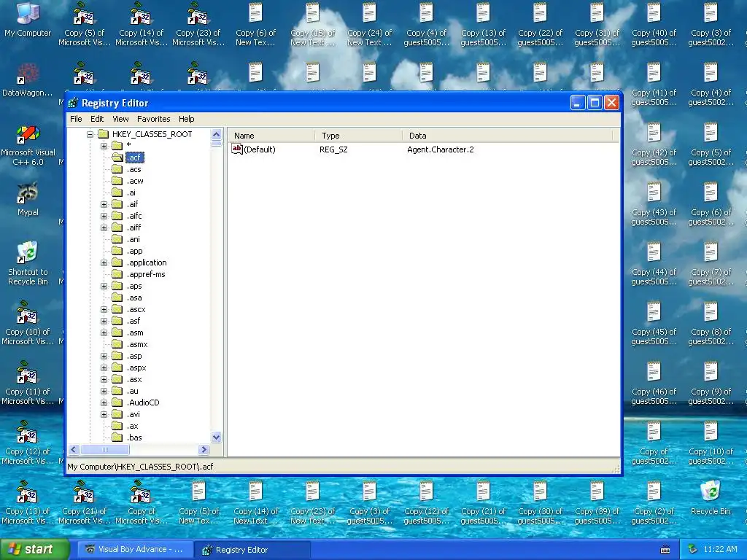Expand the * key node
The image size is (747, 560).
pos(104,146)
